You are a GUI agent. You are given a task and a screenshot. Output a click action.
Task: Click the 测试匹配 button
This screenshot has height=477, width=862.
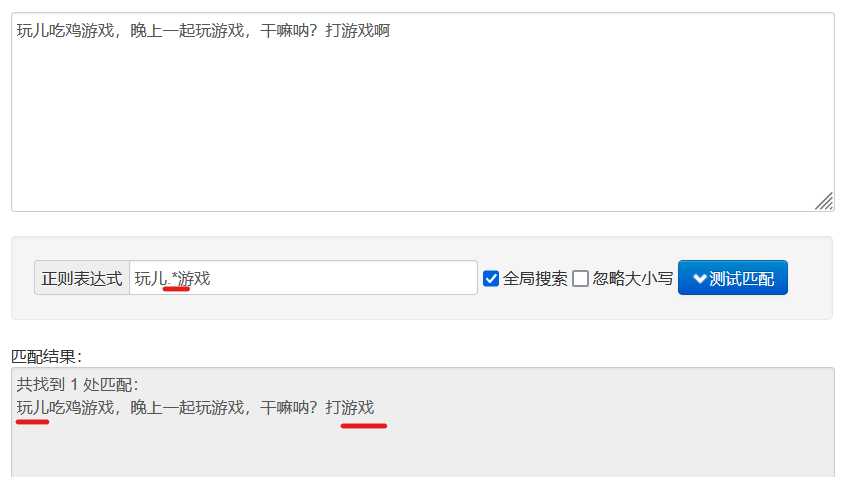(732, 278)
